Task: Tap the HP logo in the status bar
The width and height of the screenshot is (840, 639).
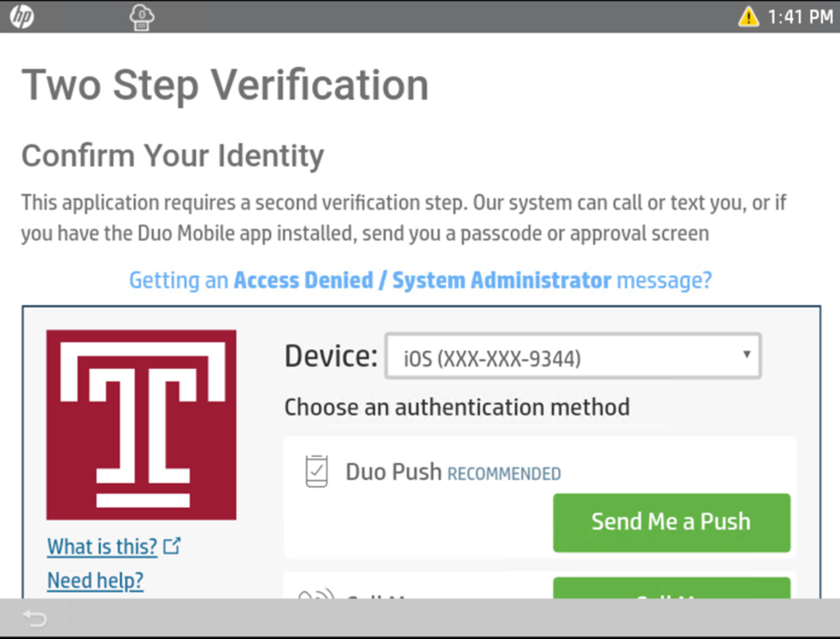Action: coord(22,16)
